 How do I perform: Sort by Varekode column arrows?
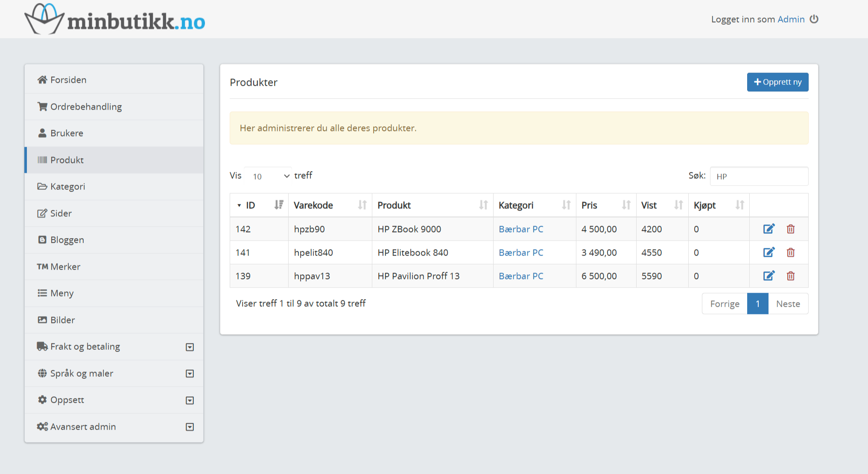(x=362, y=205)
